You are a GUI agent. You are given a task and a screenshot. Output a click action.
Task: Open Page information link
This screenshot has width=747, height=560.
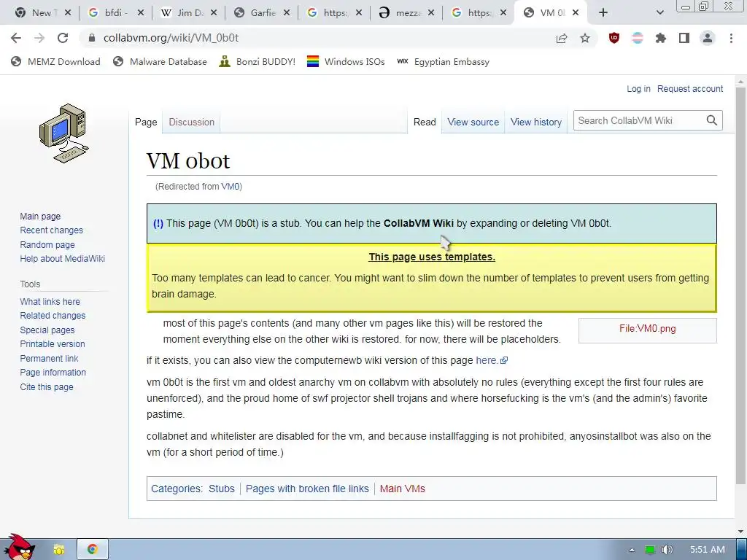pyautogui.click(x=53, y=373)
